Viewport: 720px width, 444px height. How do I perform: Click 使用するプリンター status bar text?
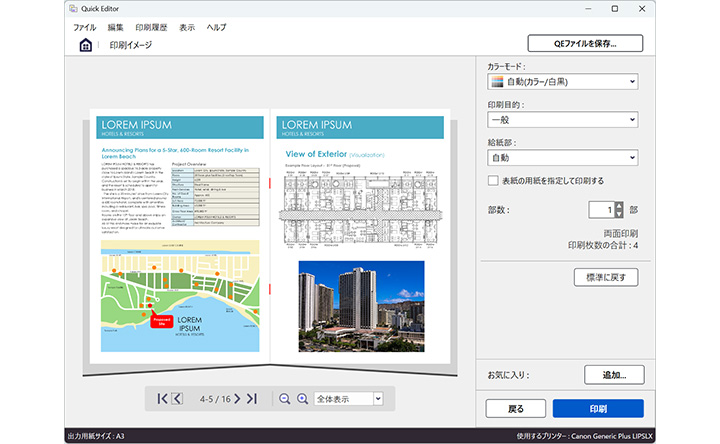(x=584, y=436)
